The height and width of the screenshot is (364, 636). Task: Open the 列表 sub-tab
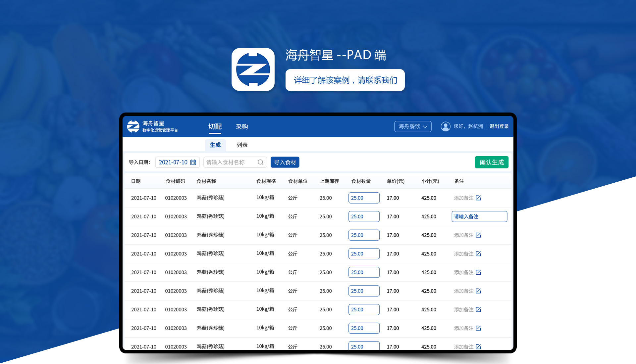(x=242, y=145)
